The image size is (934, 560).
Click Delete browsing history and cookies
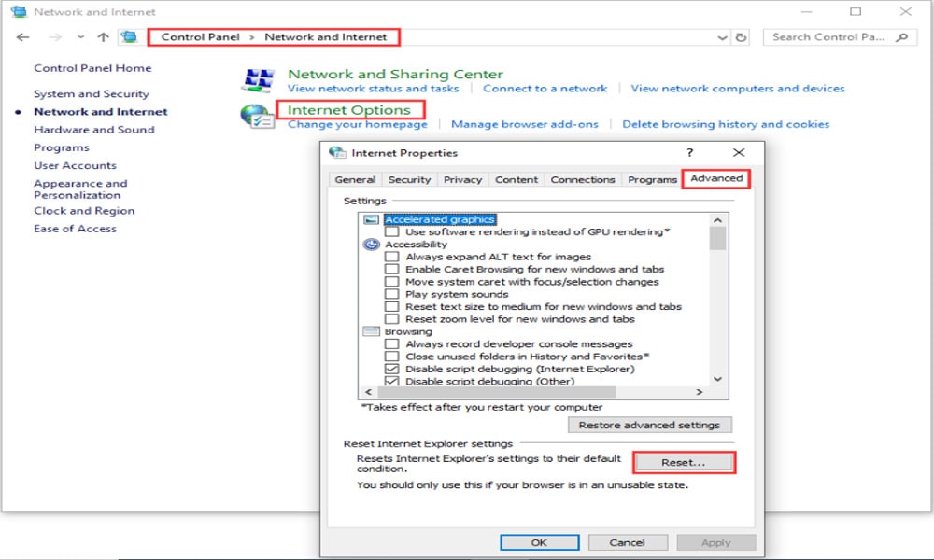click(726, 124)
